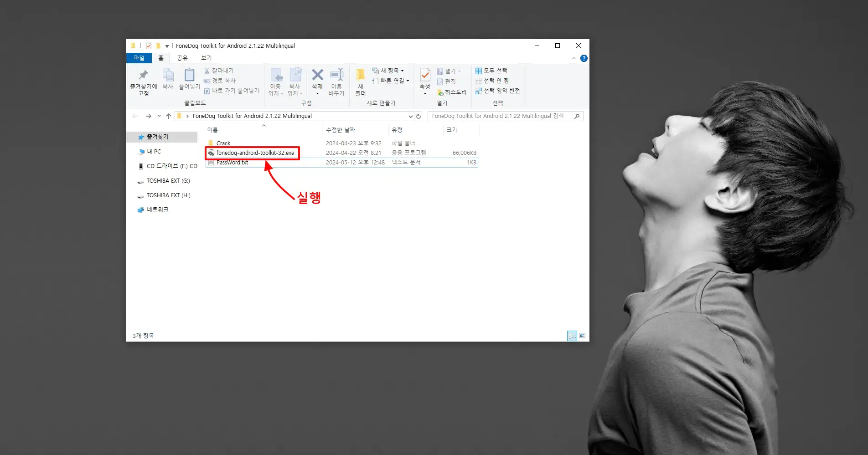Viewport: 868px width, 455px height.
Task: Open the 파일 (File) menu tab
Action: pos(139,58)
